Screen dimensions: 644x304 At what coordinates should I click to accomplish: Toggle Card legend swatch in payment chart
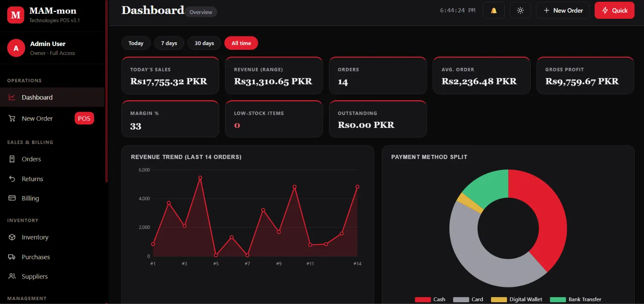[461, 299]
